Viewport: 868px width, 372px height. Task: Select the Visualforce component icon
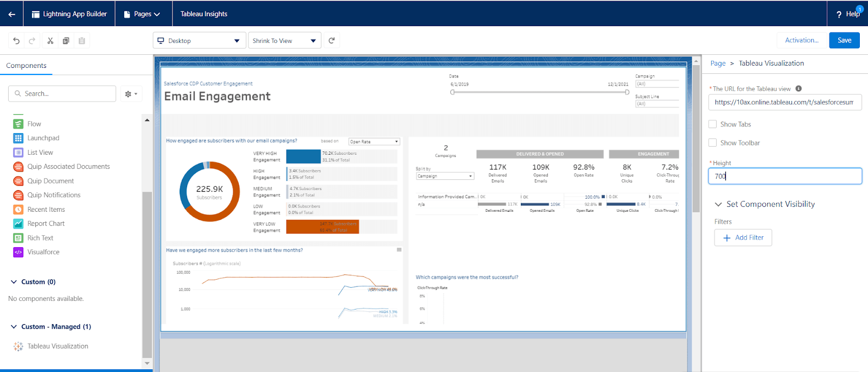click(18, 252)
